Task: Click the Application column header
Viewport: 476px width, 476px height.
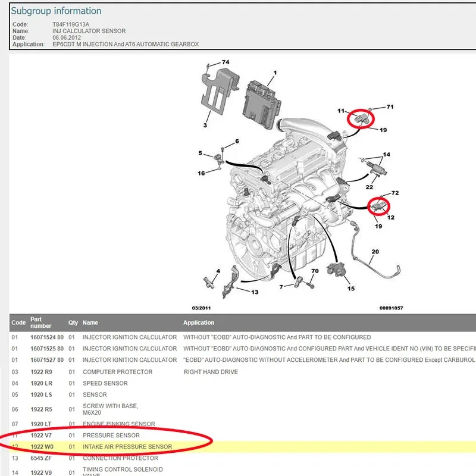Action: pyautogui.click(x=199, y=322)
